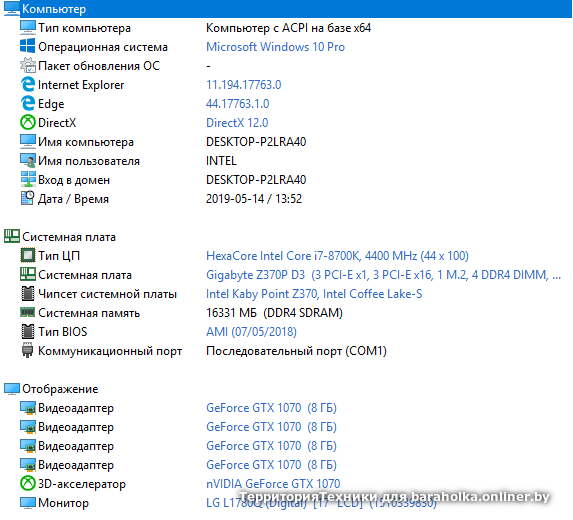Select the Отображение section header
The height and width of the screenshot is (520, 573).
(60, 389)
